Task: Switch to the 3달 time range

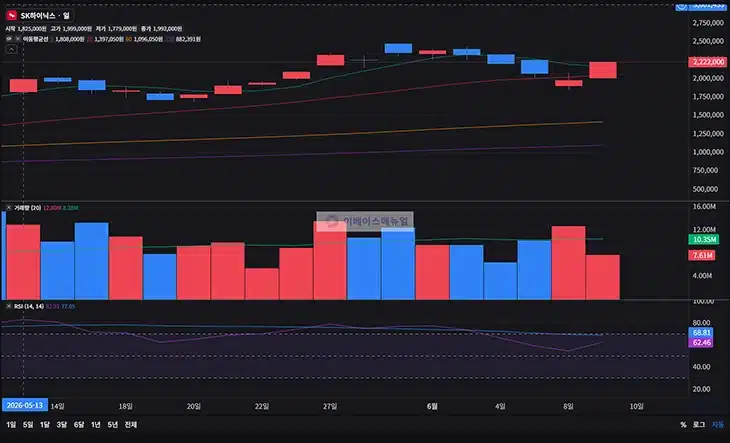Action: tap(62, 425)
